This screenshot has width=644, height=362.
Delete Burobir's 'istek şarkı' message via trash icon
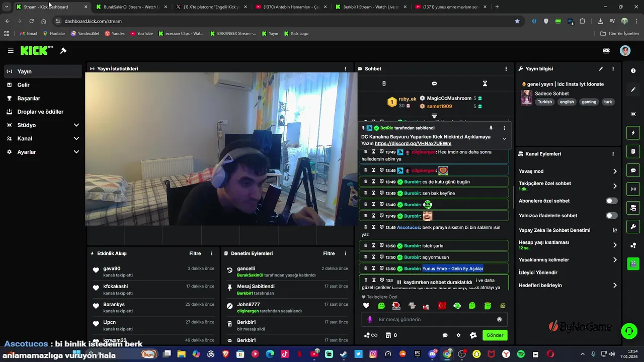point(366,246)
